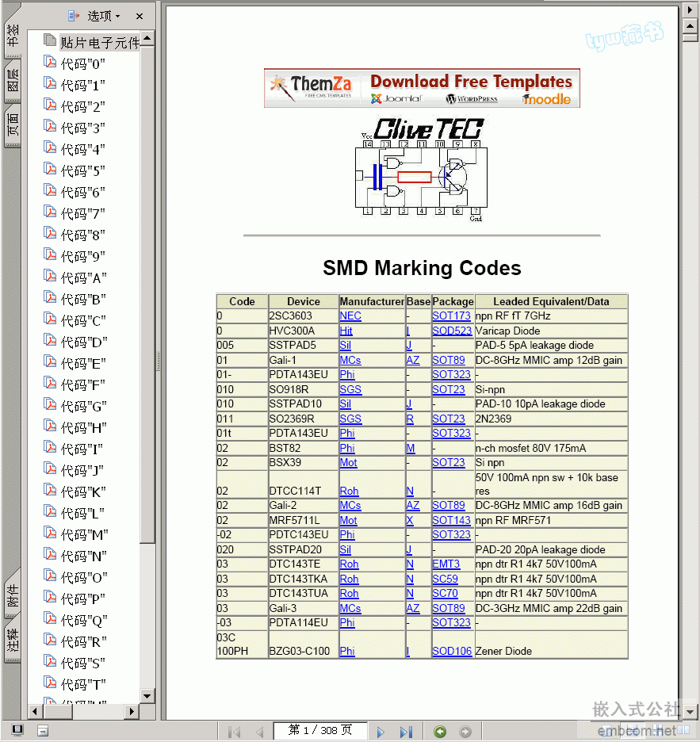Select the cell text 2SC3603
This screenshot has width=700, height=742.
(291, 316)
